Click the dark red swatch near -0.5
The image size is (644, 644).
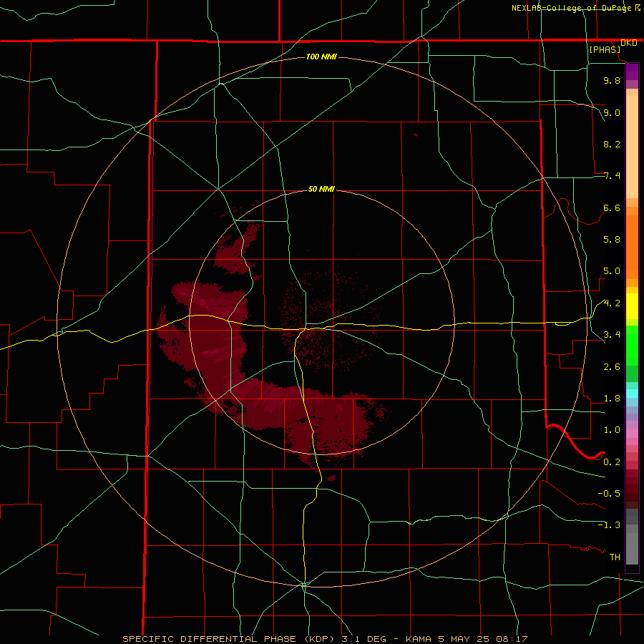click(632, 493)
